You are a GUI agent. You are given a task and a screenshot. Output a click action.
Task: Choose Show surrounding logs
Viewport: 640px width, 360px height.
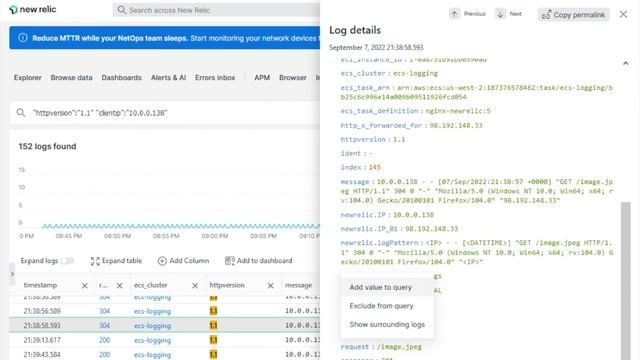387,324
